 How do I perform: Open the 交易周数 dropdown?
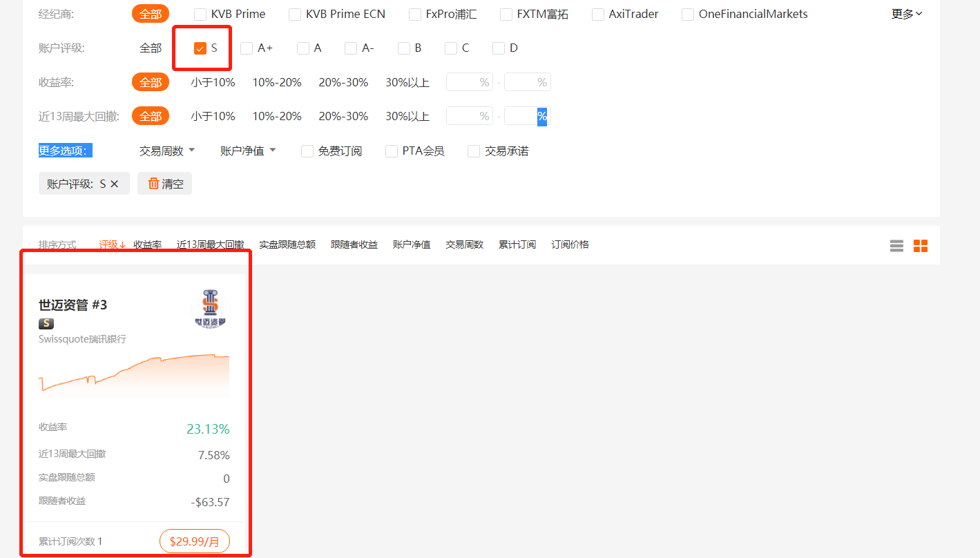[167, 151]
